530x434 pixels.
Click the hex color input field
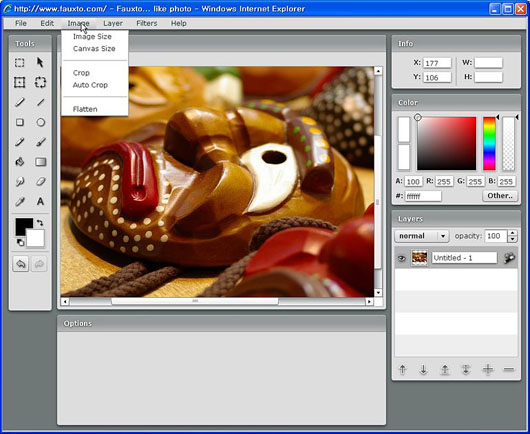423,196
